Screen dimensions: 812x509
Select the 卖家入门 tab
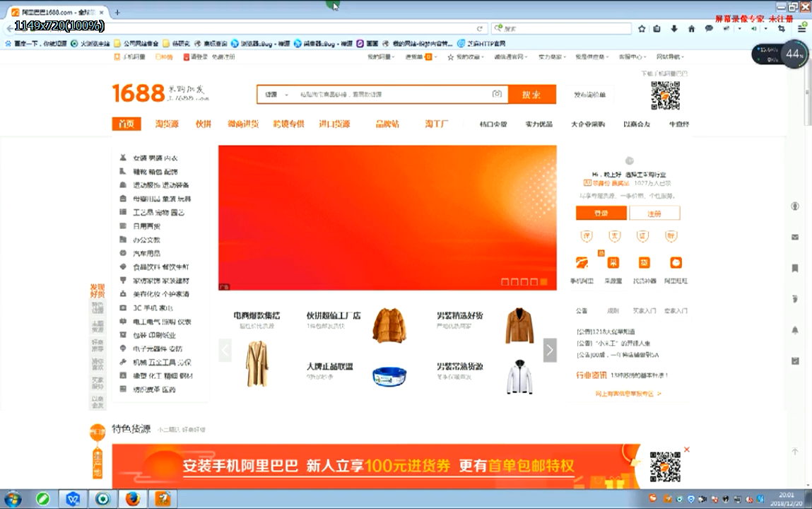676,310
